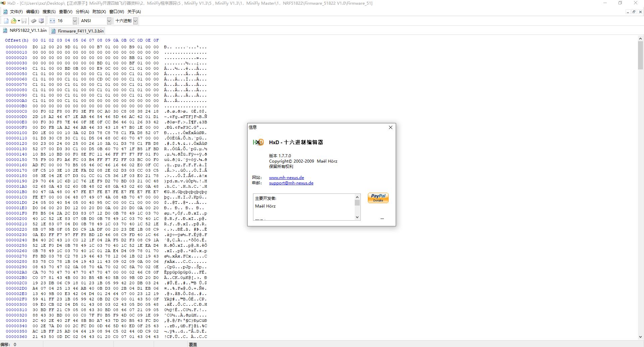Click first hex byte D0 of row 00000000

coord(35,47)
